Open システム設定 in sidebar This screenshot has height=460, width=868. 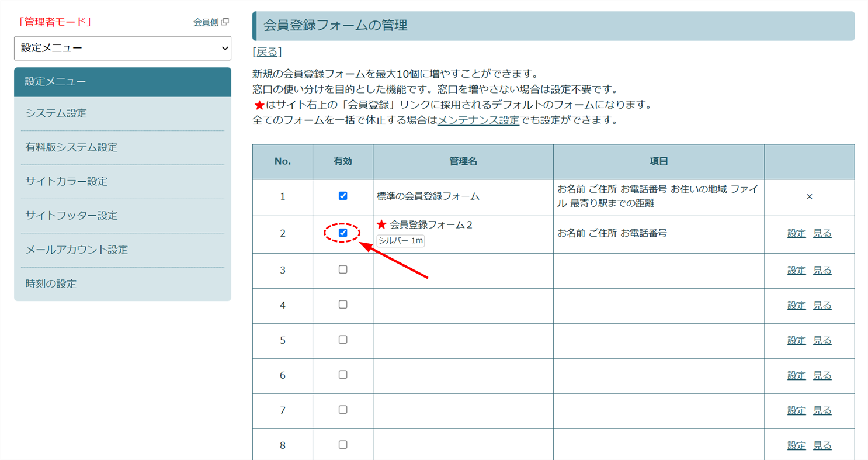click(x=56, y=113)
